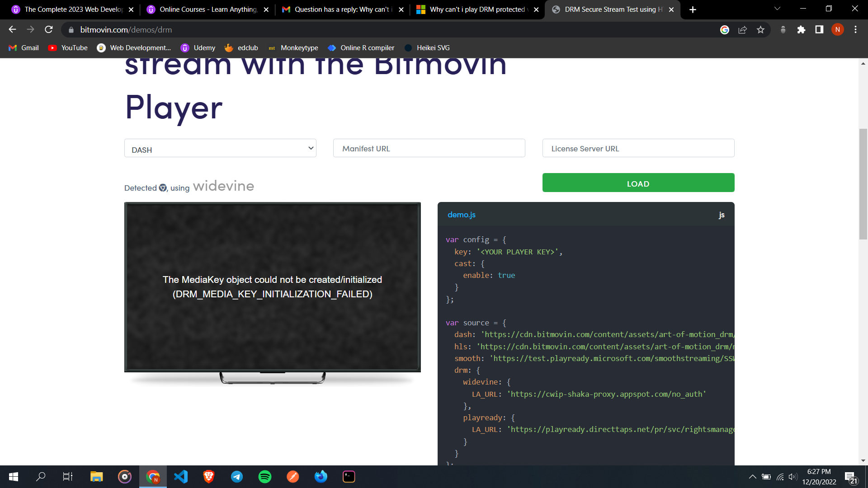Open Heikei SVG bookmark
The height and width of the screenshot is (488, 868).
click(427, 48)
